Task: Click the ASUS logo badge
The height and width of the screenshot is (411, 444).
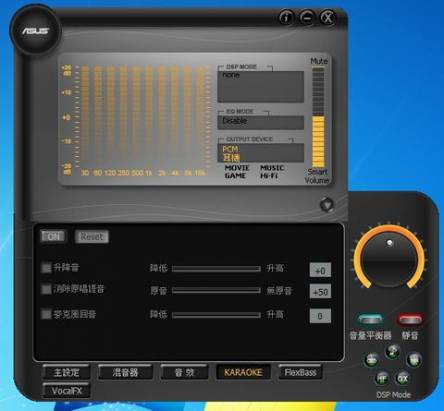Action: tap(35, 31)
